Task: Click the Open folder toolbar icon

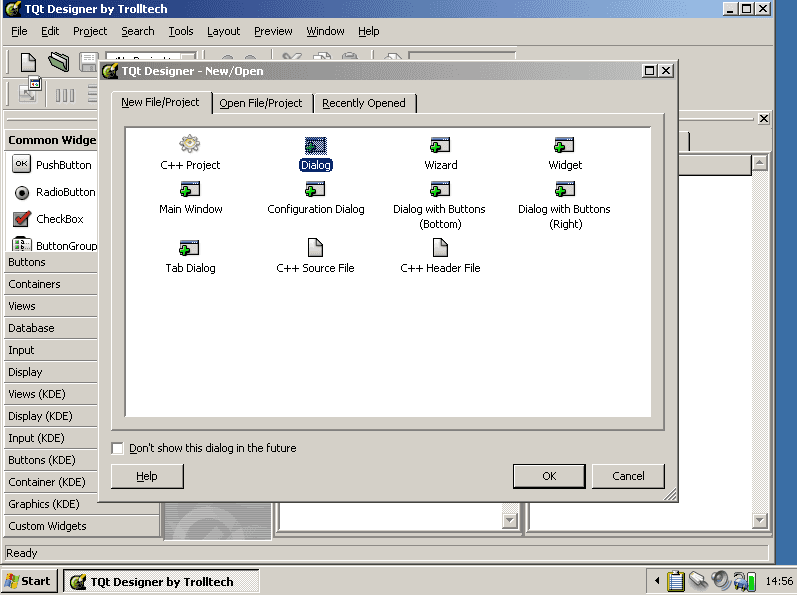Action: click(x=58, y=62)
